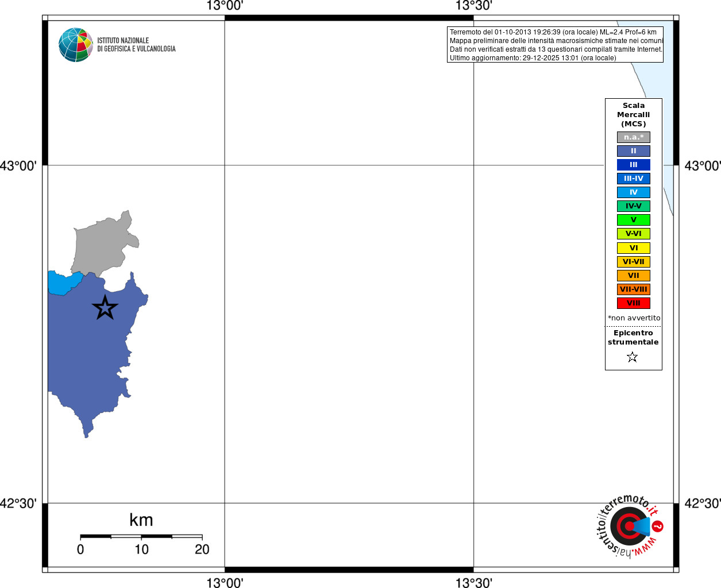Screen dimensions: 721x588
Task: Click the 'Epicentro strumentale' label
Action: [x=633, y=338]
